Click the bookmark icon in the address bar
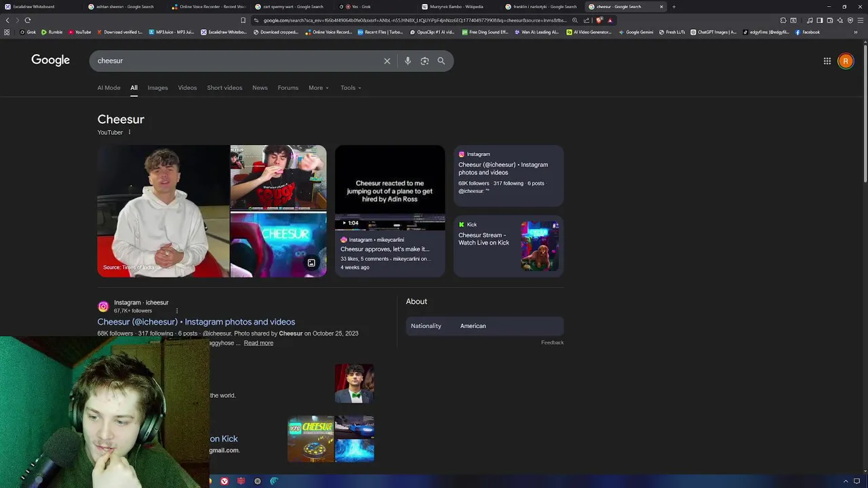The image size is (868, 488). pyautogui.click(x=243, y=20)
